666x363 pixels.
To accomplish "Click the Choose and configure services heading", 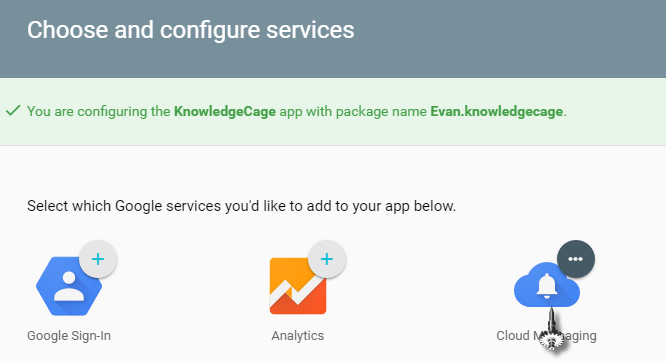I will (191, 30).
